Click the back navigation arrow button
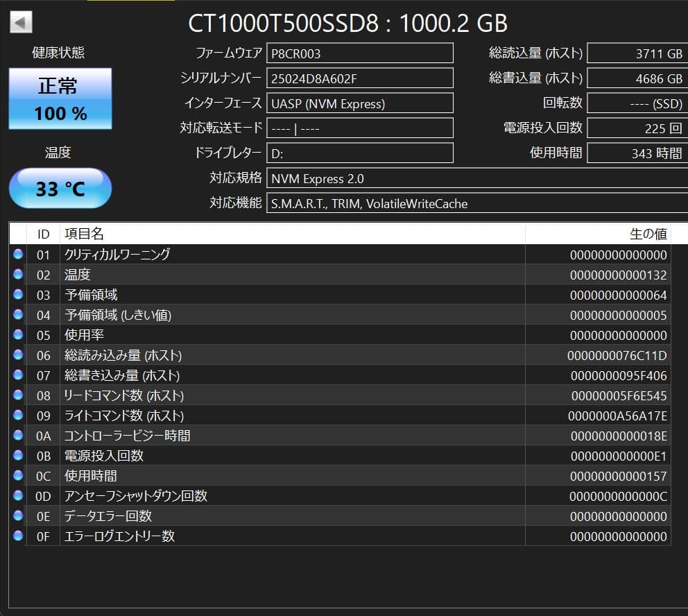688x616 pixels. click(20, 22)
